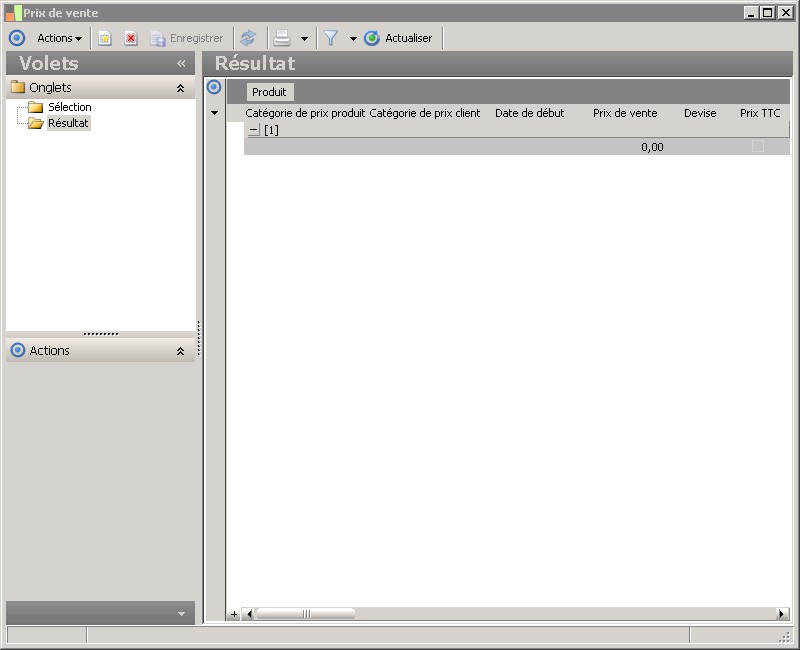Close the Prix de vente window

785,13
